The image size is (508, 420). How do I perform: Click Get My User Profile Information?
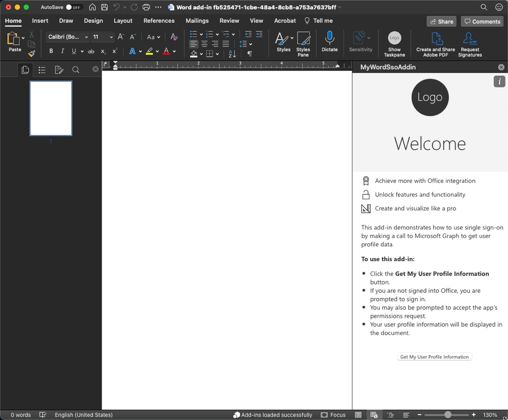(435, 357)
